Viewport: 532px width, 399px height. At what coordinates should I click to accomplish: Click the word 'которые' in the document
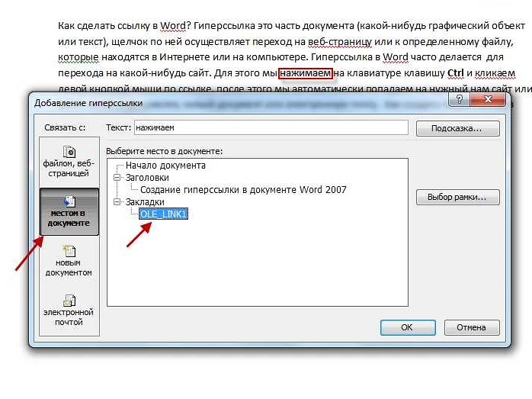[x=79, y=57]
